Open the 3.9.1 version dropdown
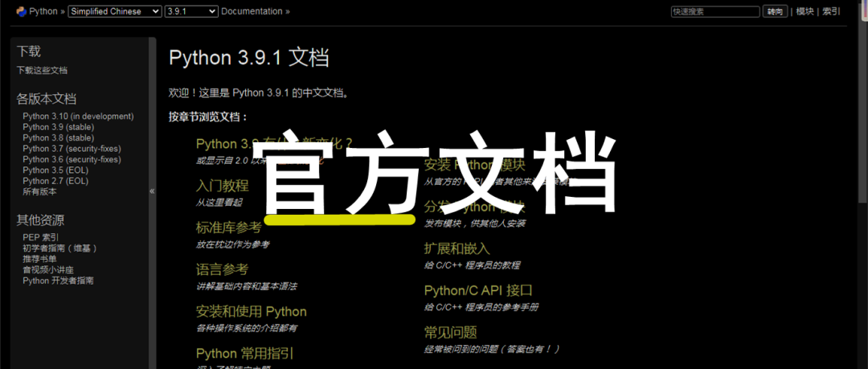Screen dimensions: 868x369 click(x=191, y=11)
